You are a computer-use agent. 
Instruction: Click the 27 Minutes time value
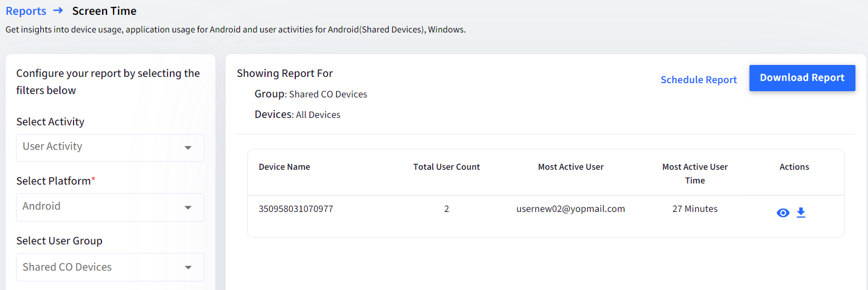pyautogui.click(x=695, y=209)
